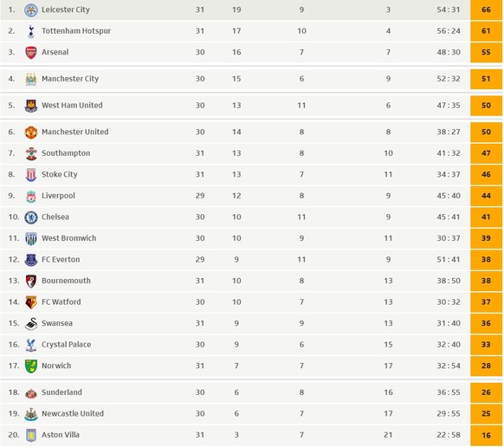Click the Chelsea blue round crest
The width and height of the screenshot is (504, 447).
(x=31, y=217)
